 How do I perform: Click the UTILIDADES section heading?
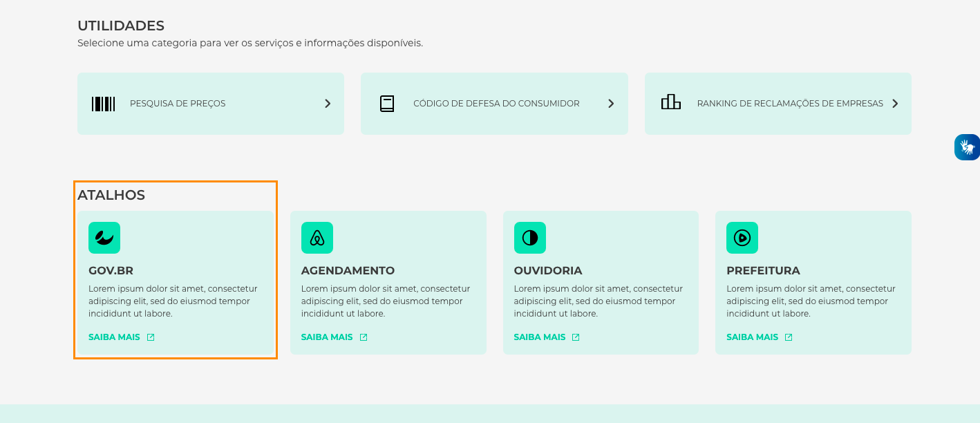(x=121, y=26)
